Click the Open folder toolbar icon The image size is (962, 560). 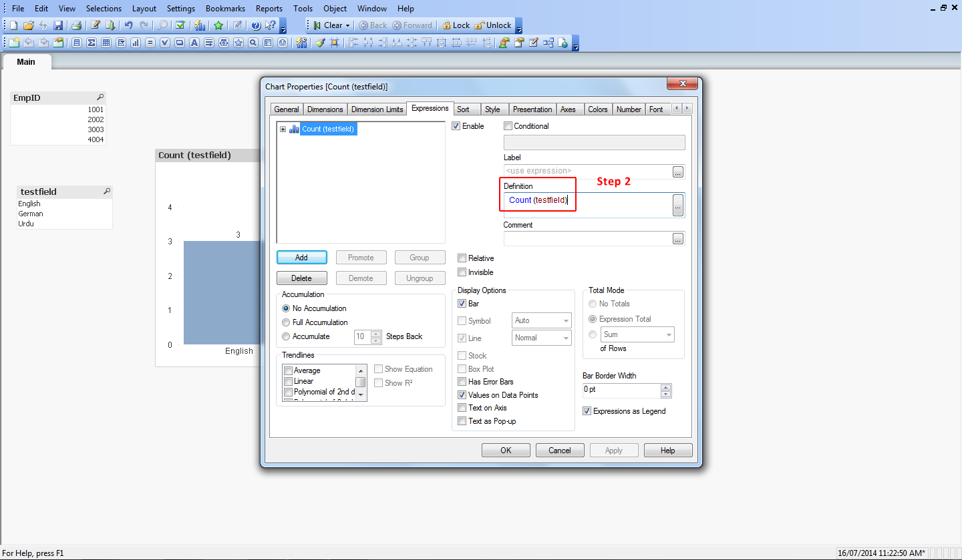28,25
